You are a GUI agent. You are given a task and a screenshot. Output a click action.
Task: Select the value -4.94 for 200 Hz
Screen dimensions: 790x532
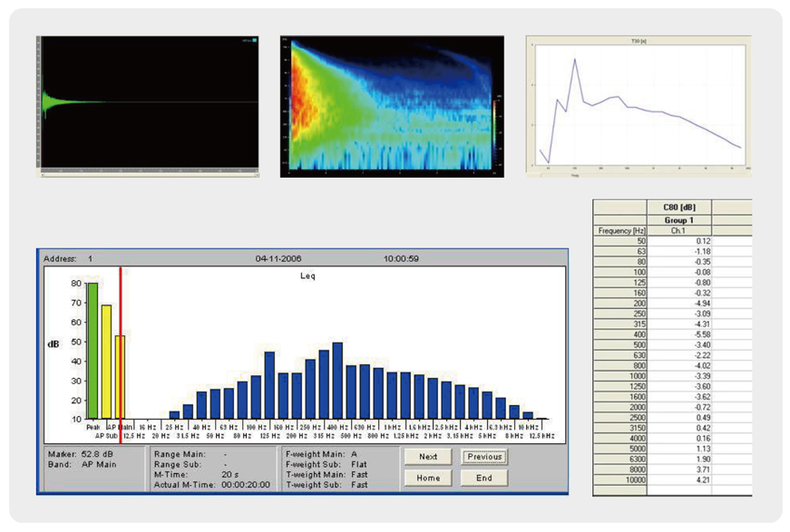pyautogui.click(x=679, y=303)
